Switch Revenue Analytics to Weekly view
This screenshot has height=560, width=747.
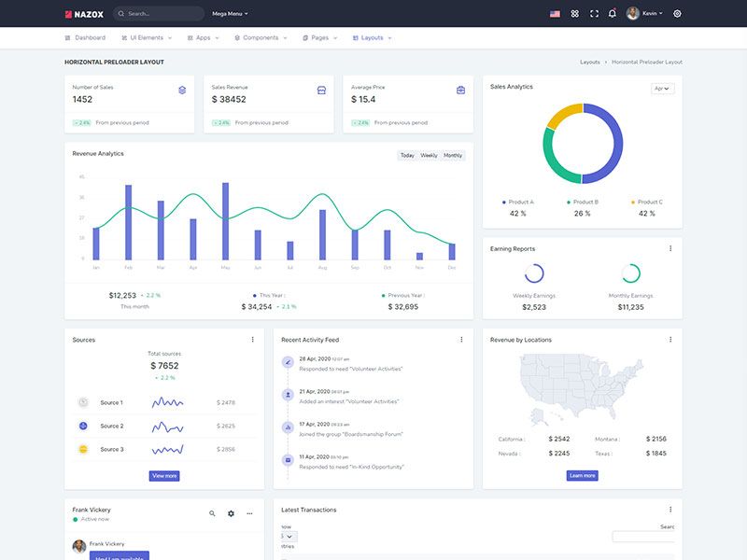pyautogui.click(x=429, y=156)
